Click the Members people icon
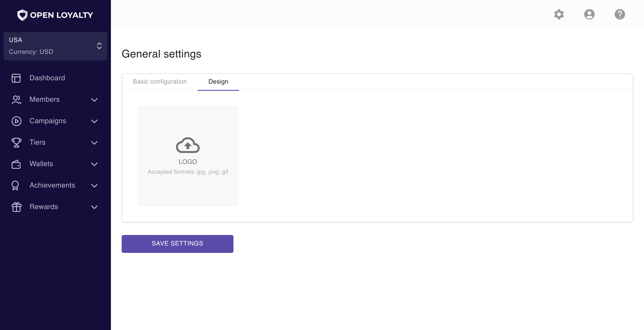This screenshot has height=330, width=644. [16, 99]
